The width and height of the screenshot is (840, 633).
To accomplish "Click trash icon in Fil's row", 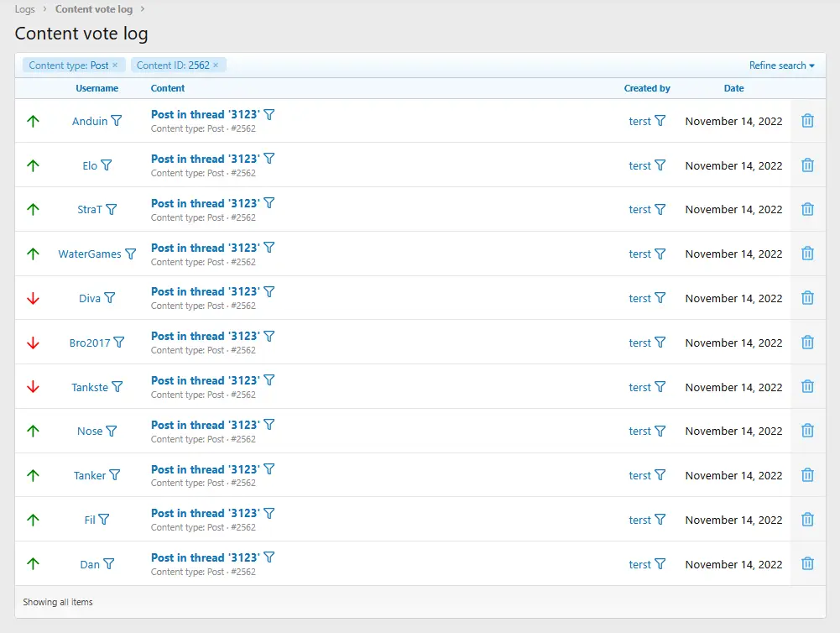I will (x=807, y=520).
